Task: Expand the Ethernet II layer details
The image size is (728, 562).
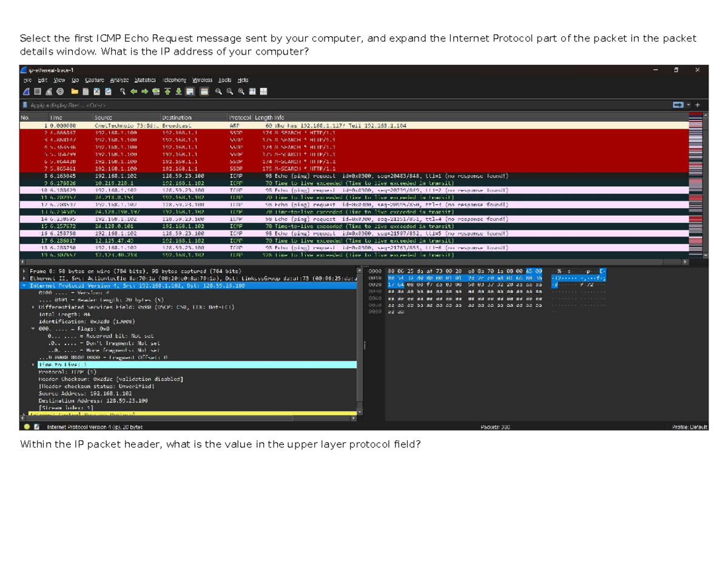Action: pos(25,278)
